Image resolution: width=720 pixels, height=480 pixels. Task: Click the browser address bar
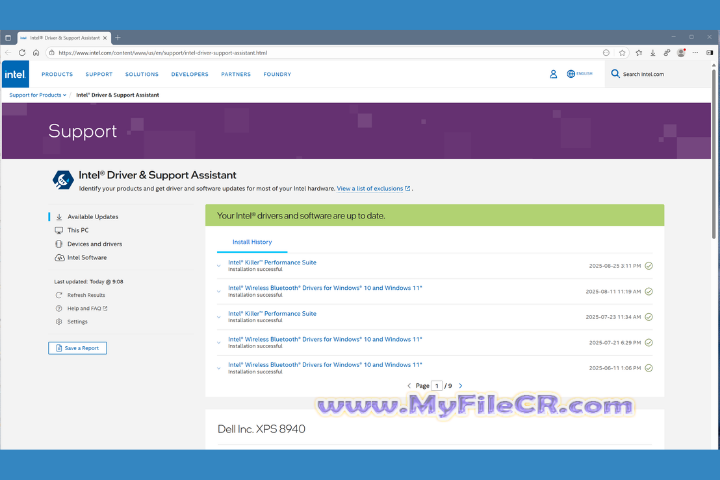pyautogui.click(x=321, y=53)
